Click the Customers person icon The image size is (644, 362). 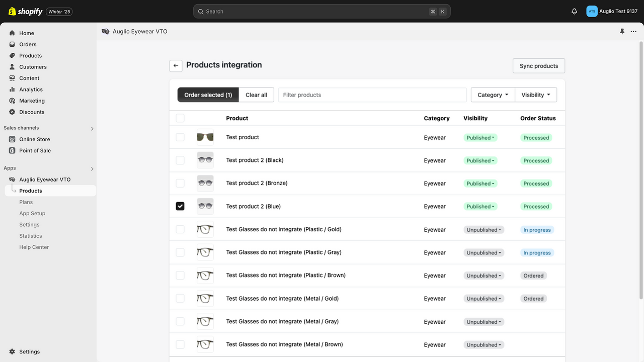12,67
